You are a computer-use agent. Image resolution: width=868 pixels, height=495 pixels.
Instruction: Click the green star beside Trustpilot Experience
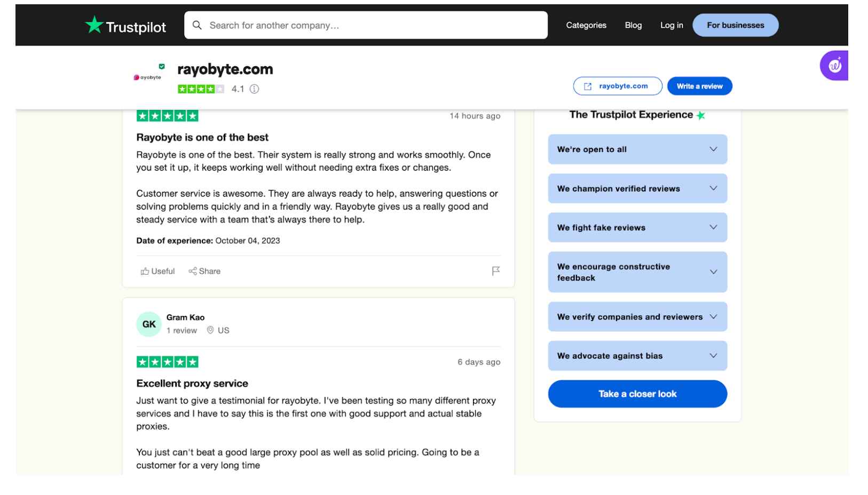pyautogui.click(x=701, y=115)
